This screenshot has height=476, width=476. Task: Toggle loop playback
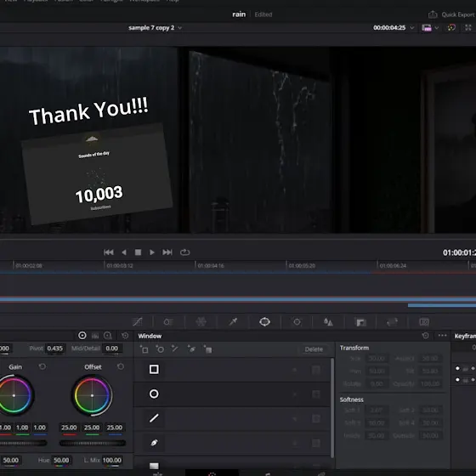pyautogui.click(x=184, y=252)
